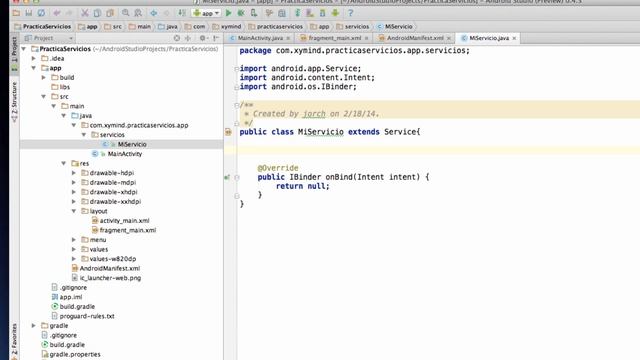The width and height of the screenshot is (640, 360).
Task: Click the navigate Back arrow icon
Action: tap(154, 13)
